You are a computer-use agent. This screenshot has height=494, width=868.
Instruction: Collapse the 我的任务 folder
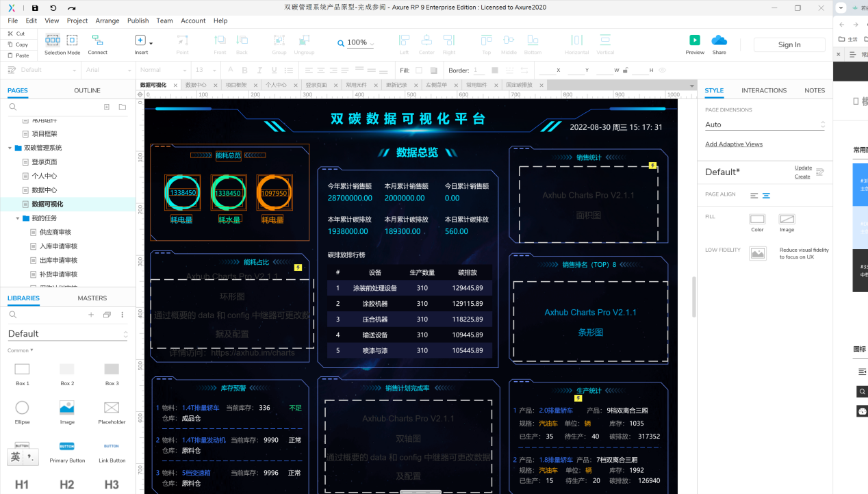(x=18, y=218)
